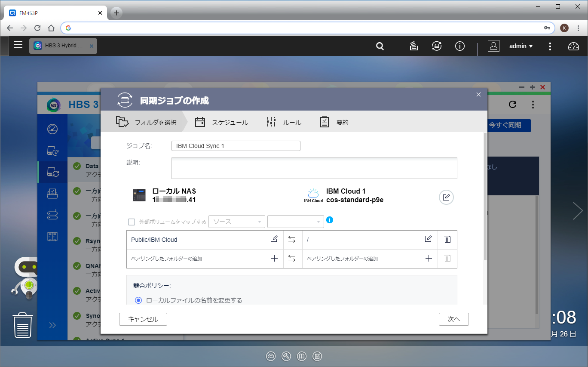Open the ソース dropdown
This screenshot has height=367, width=588.
237,222
